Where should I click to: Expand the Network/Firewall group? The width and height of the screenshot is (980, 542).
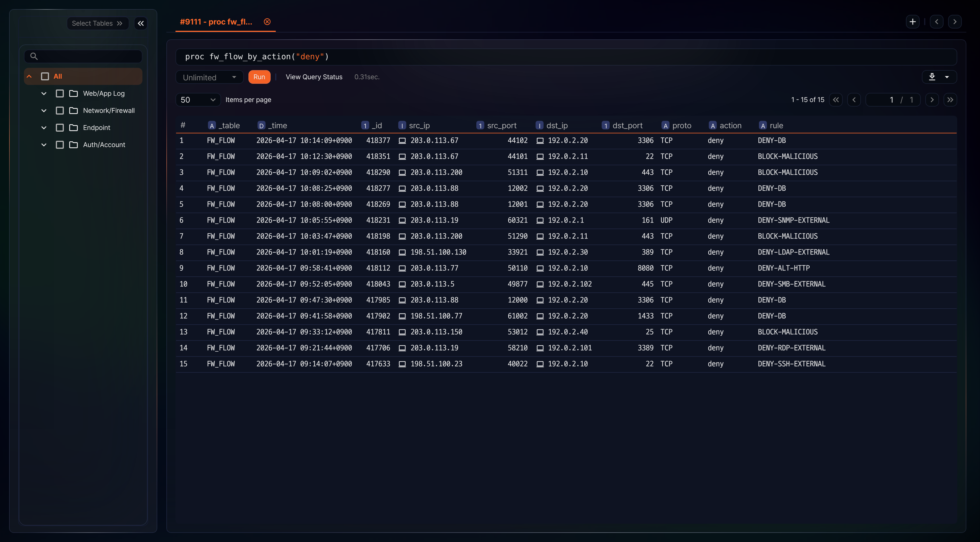click(x=44, y=110)
